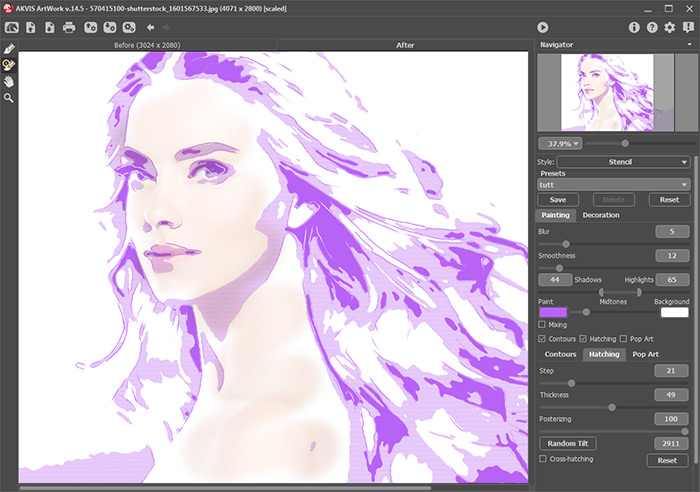Open the notifications exclamation icon
The width and height of the screenshot is (700, 492).
687,27
